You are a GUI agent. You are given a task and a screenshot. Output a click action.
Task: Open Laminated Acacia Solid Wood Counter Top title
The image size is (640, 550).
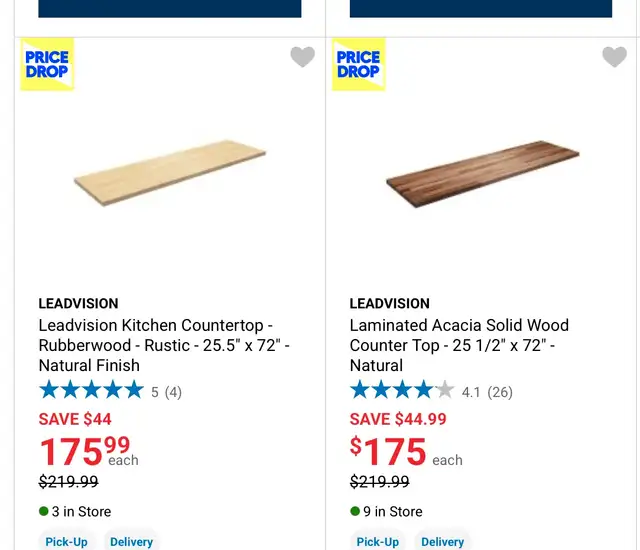click(x=459, y=345)
